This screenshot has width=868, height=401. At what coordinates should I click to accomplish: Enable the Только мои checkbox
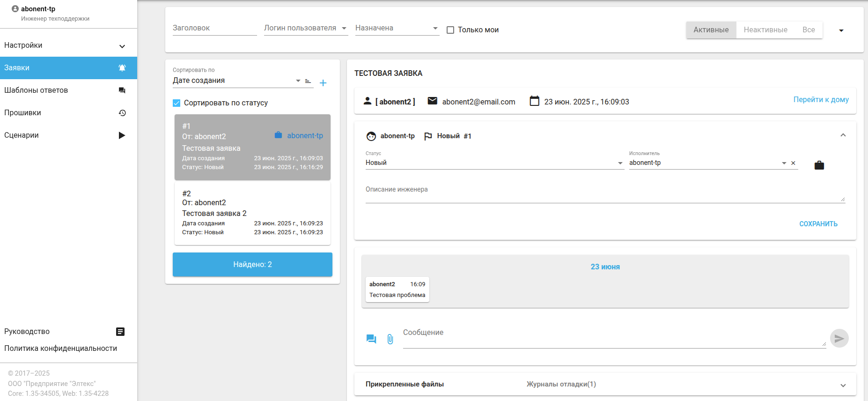[x=450, y=30]
